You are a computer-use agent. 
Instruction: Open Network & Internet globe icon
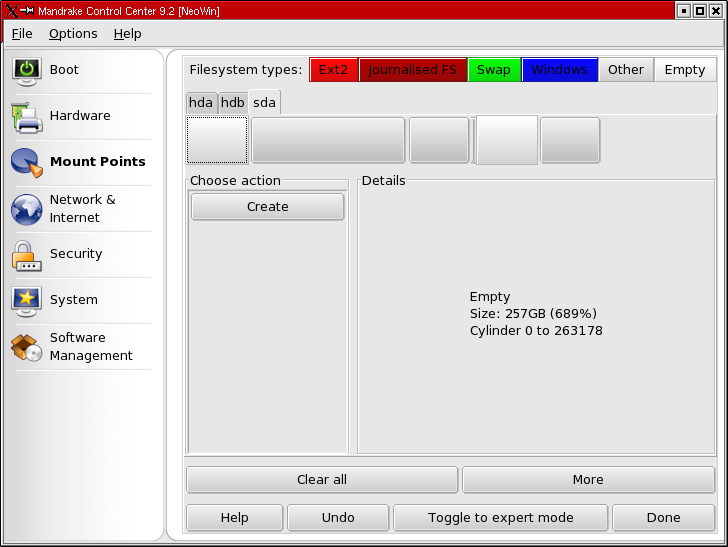26,209
